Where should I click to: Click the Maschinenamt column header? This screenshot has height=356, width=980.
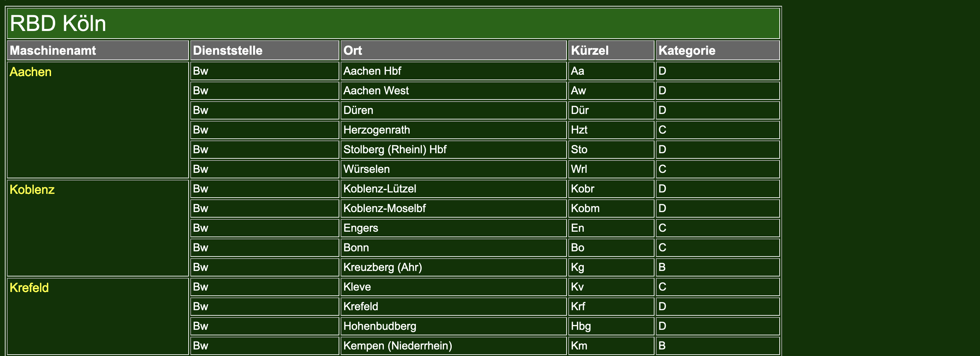point(53,51)
